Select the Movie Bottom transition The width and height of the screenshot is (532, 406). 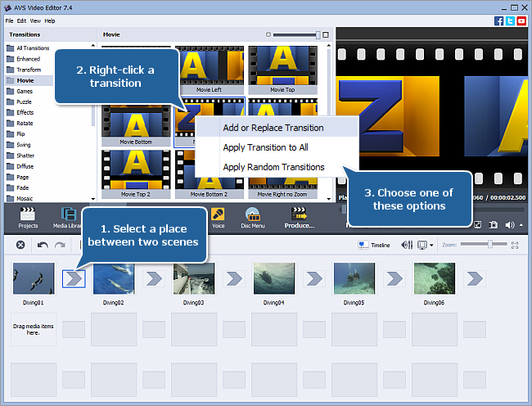(x=136, y=124)
